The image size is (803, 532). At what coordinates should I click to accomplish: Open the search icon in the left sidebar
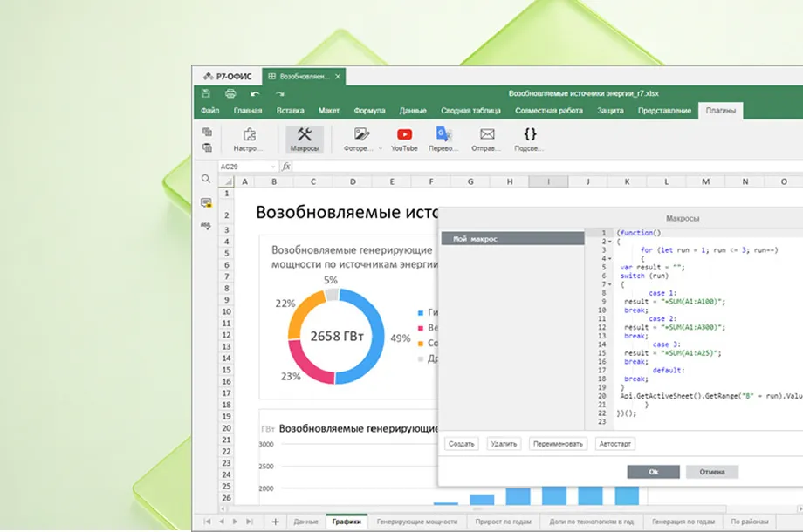click(x=206, y=179)
